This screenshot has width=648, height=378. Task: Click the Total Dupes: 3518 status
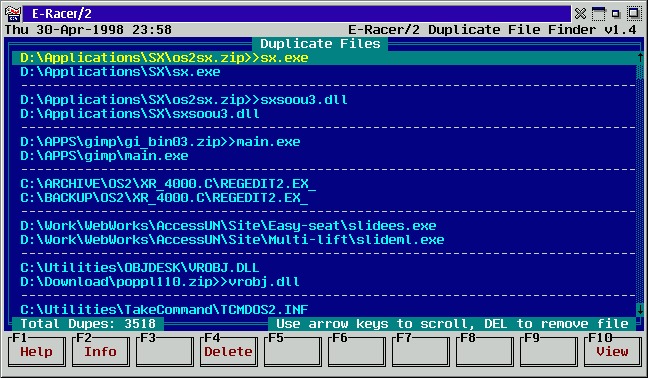tap(88, 323)
